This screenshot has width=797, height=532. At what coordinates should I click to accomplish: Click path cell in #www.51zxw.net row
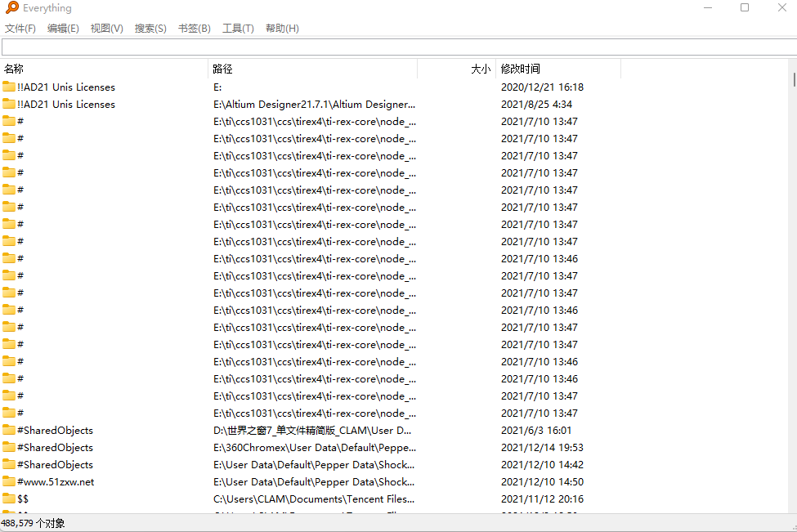(314, 481)
